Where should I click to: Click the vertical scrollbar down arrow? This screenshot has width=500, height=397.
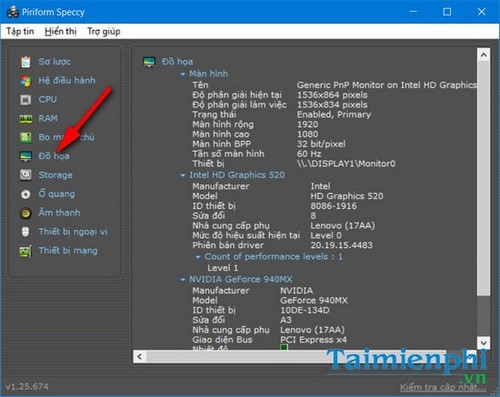[483, 343]
